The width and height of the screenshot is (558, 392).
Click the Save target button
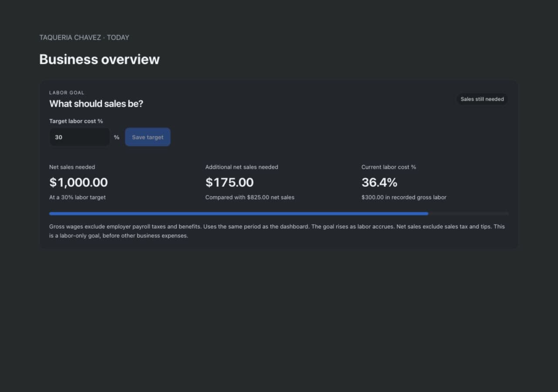pos(148,137)
